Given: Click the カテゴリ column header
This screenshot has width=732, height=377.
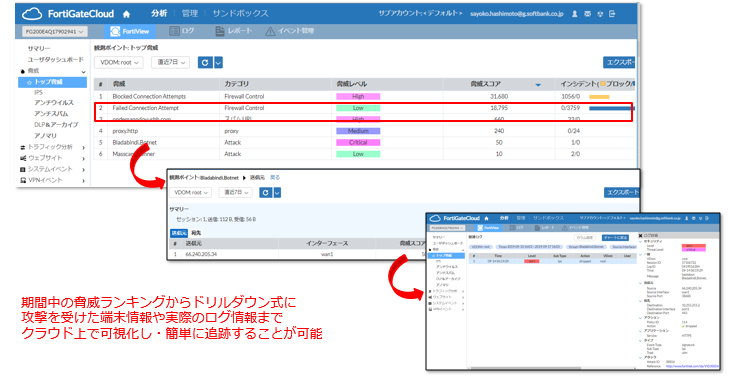Looking at the screenshot, I should pos(237,84).
